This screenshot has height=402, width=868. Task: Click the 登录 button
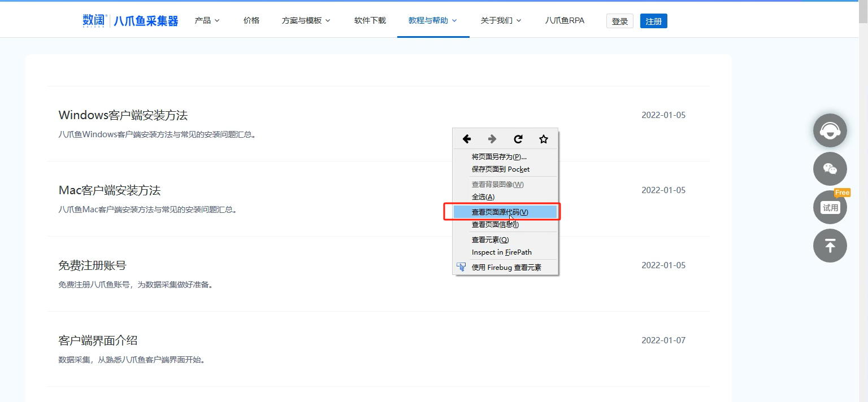(x=620, y=21)
